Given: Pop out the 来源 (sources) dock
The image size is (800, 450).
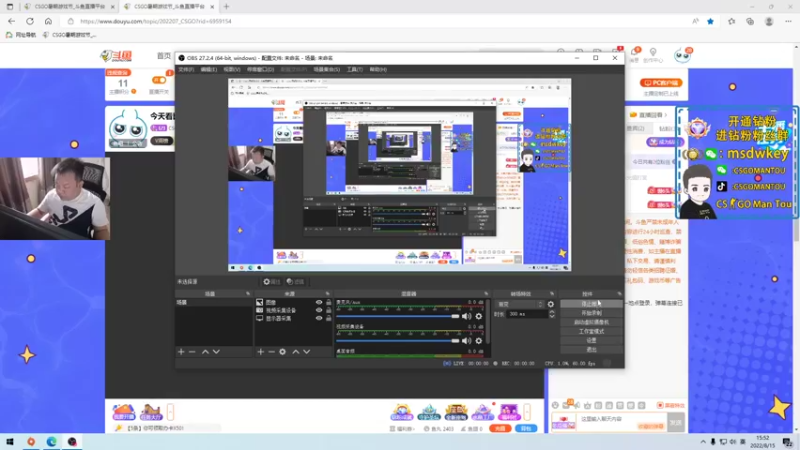Looking at the screenshot, I should [328, 294].
